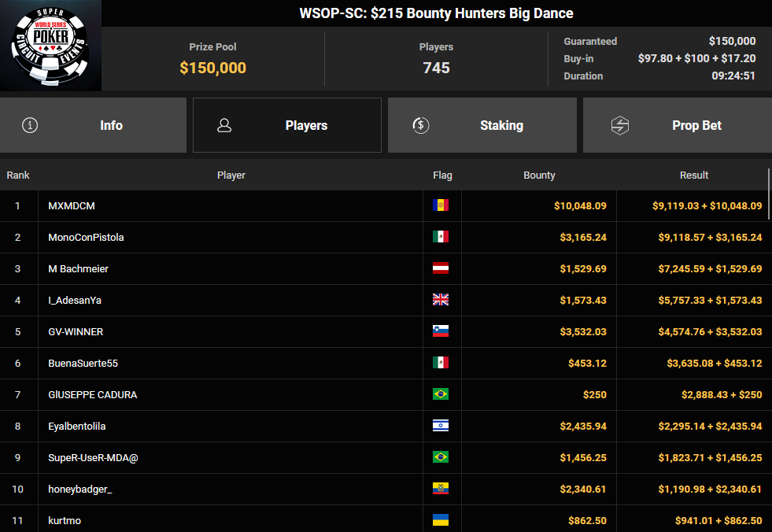The height and width of the screenshot is (532, 772).
Task: Click the flag icon for MXMDCM
Action: [441, 206]
